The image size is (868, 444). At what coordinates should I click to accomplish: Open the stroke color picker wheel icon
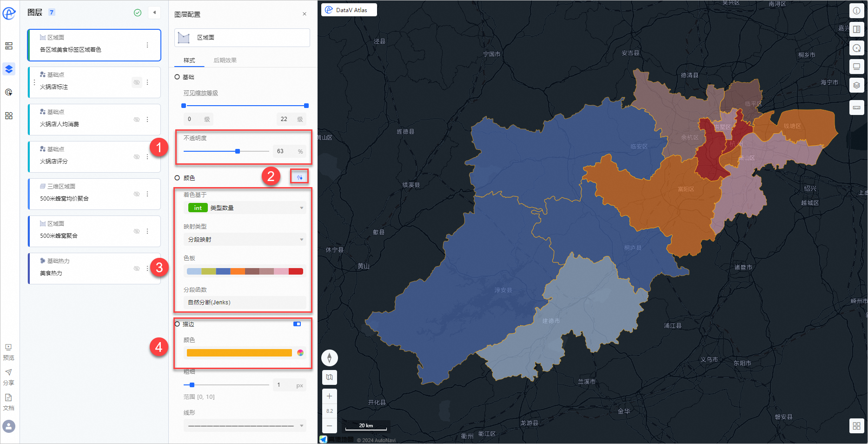point(300,353)
